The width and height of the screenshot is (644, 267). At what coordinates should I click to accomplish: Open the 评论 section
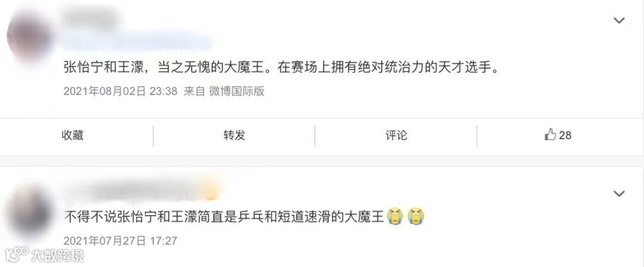pos(397,135)
